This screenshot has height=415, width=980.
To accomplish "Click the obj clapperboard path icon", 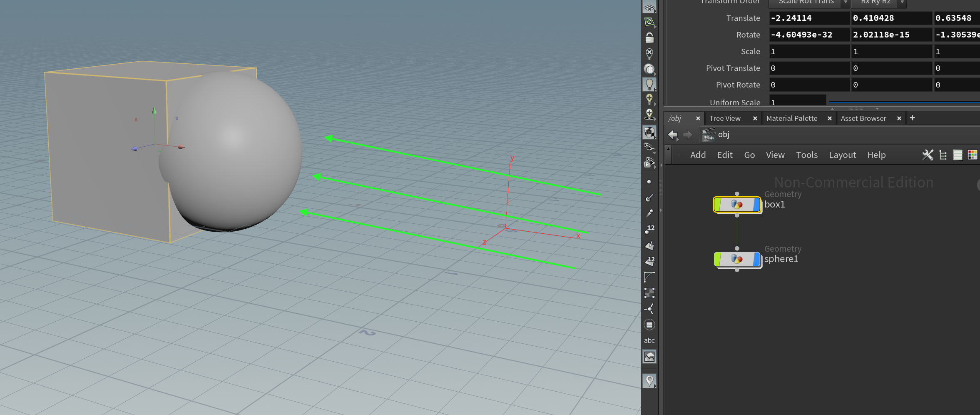I will tap(708, 135).
